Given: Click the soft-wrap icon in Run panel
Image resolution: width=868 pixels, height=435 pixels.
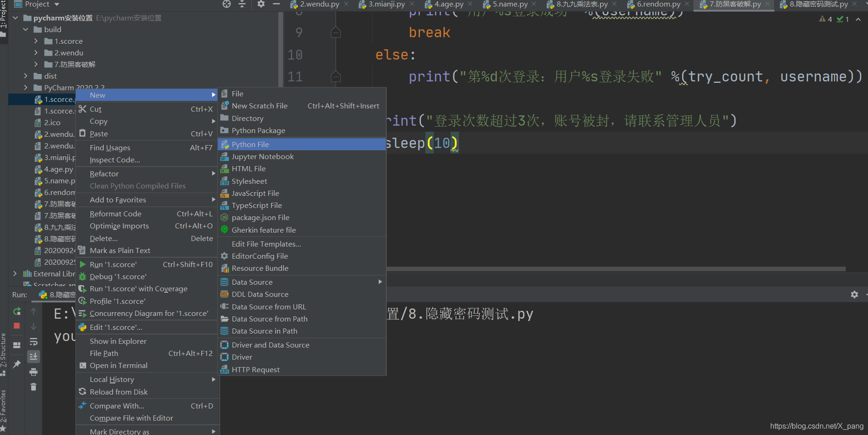Looking at the screenshot, I should [x=34, y=342].
